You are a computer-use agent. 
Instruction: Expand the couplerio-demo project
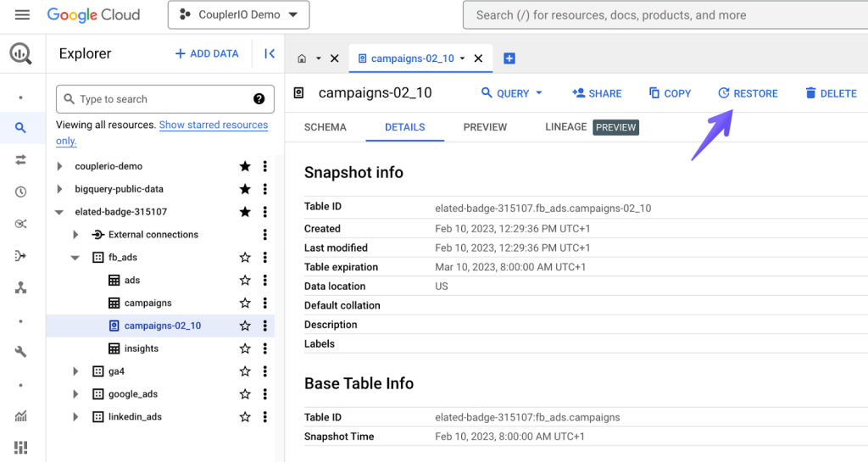point(60,166)
